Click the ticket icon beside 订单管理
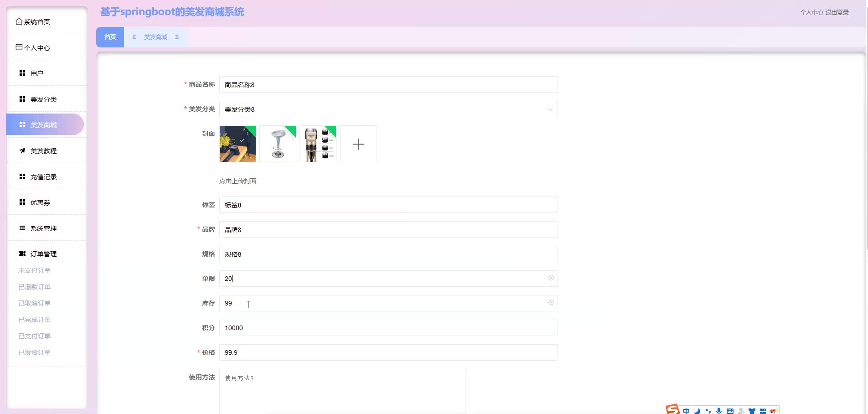 click(x=22, y=254)
